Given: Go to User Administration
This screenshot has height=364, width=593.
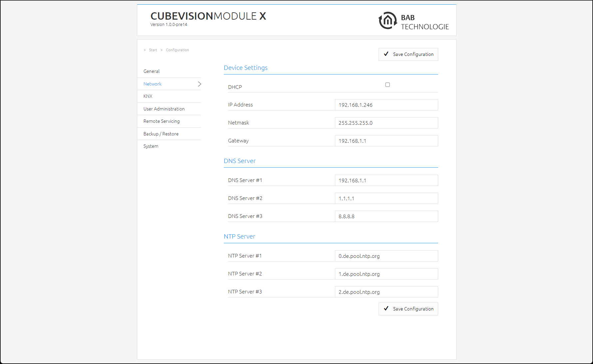Looking at the screenshot, I should [164, 109].
